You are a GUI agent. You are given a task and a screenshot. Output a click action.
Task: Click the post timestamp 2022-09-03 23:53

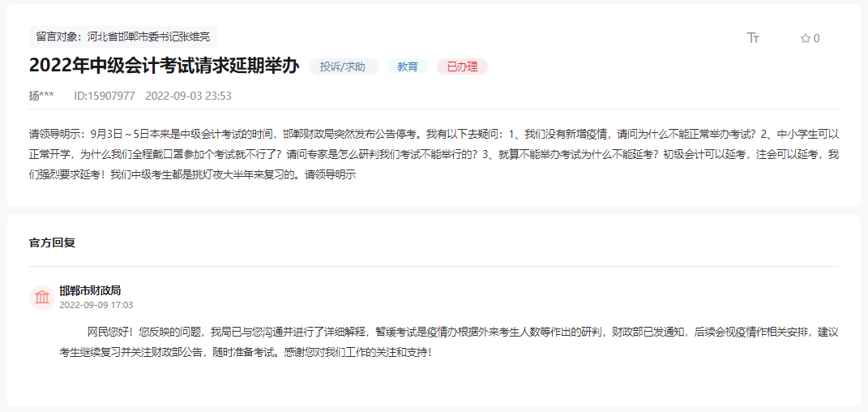click(188, 96)
